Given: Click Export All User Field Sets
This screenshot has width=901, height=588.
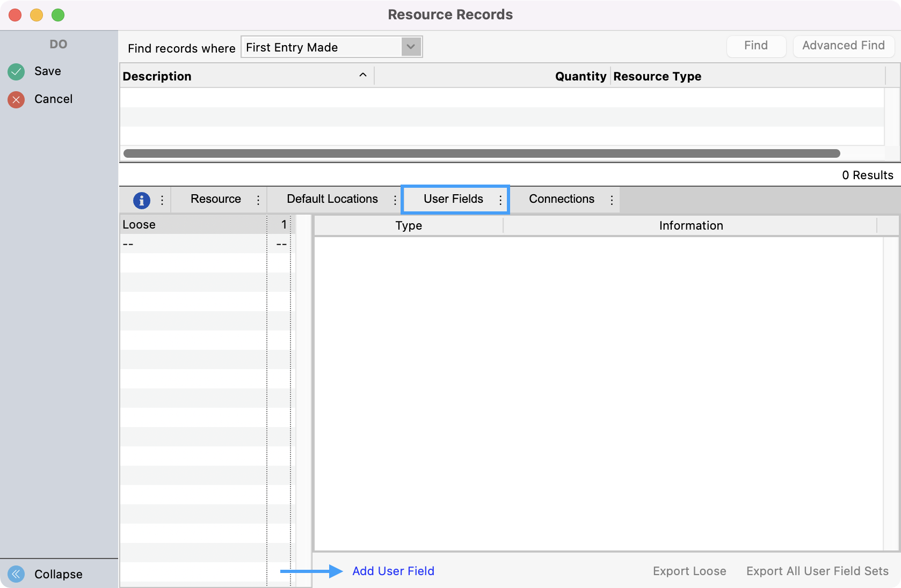Looking at the screenshot, I should coord(817,571).
